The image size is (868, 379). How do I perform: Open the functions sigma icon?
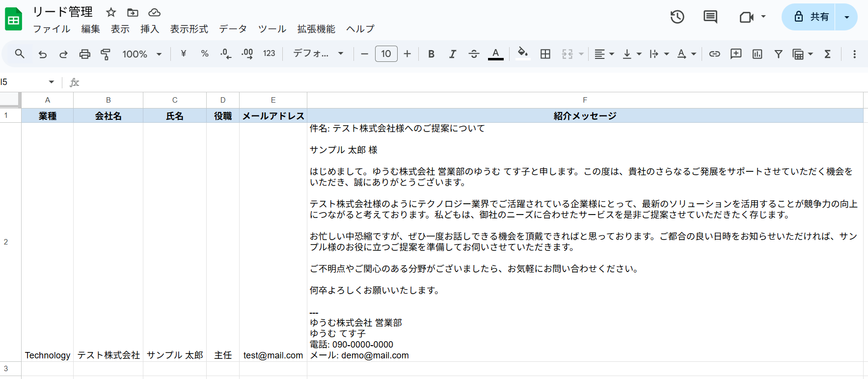[x=827, y=54]
